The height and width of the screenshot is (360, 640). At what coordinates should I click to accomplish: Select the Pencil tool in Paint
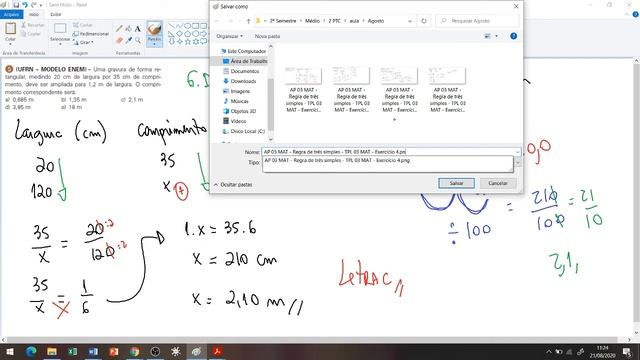point(119,29)
